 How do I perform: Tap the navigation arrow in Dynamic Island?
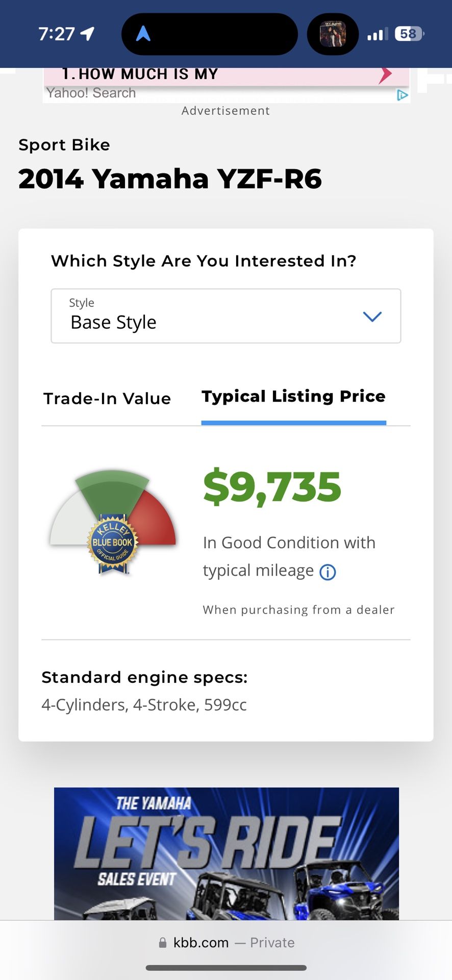(143, 34)
